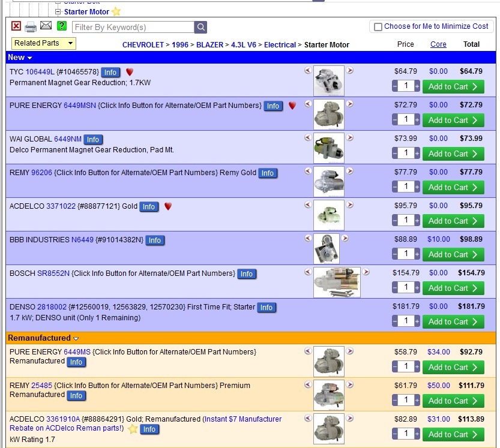Add the ACDelco 3371022 starter to cart
The width and height of the screenshot is (500, 448).
click(453, 221)
